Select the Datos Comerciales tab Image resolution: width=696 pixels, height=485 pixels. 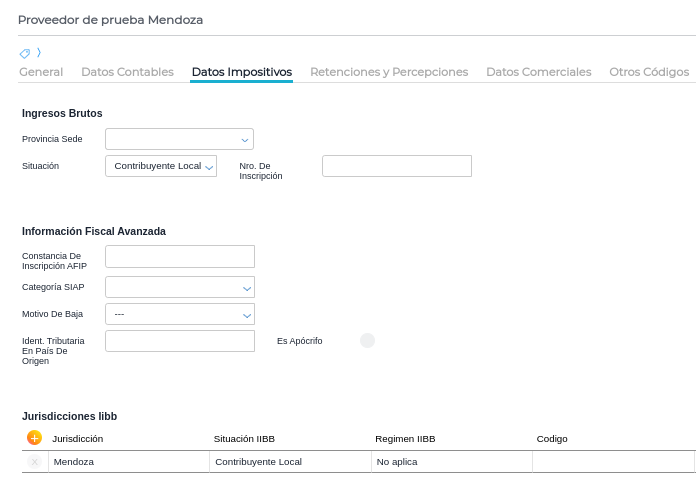coord(538,72)
